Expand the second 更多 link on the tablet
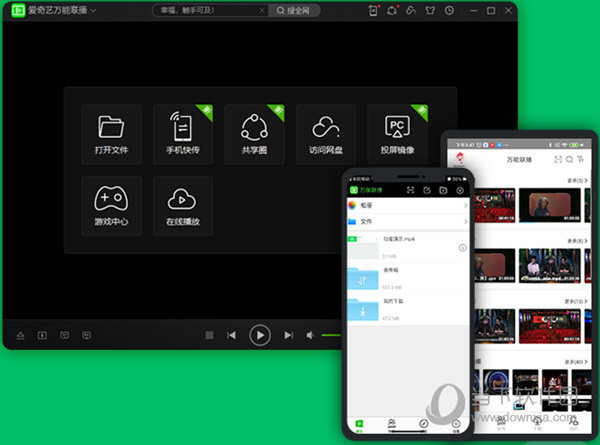The image size is (600, 445). point(577,241)
